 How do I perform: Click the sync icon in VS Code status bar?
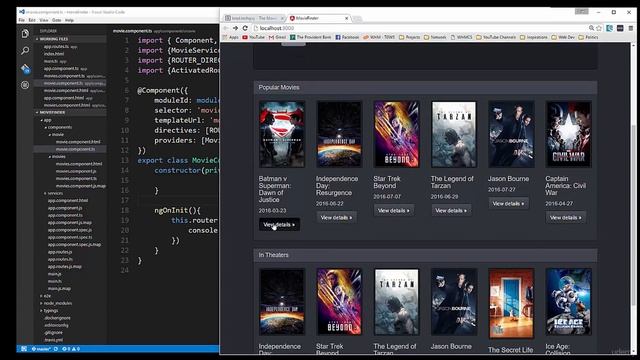click(x=56, y=349)
